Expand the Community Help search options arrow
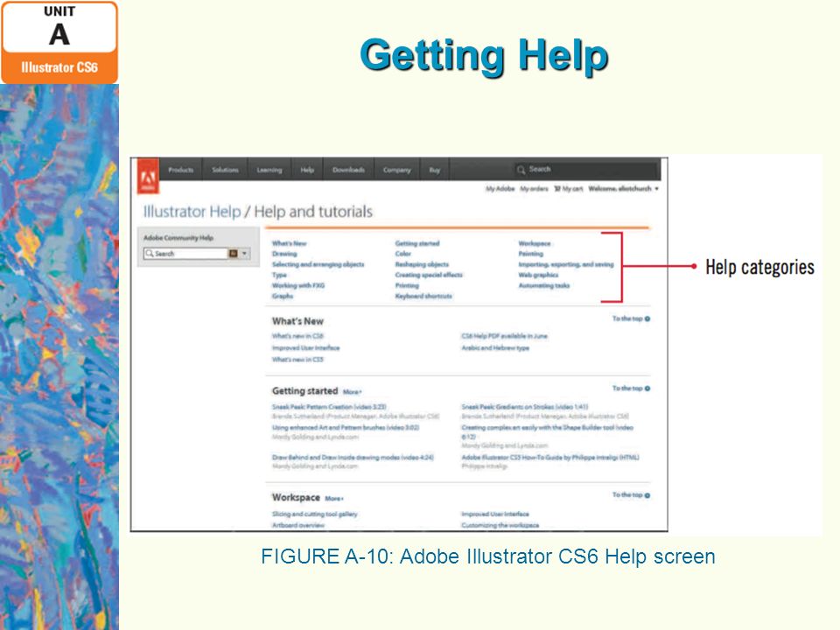Viewport: 840px width, 630px height. click(244, 254)
